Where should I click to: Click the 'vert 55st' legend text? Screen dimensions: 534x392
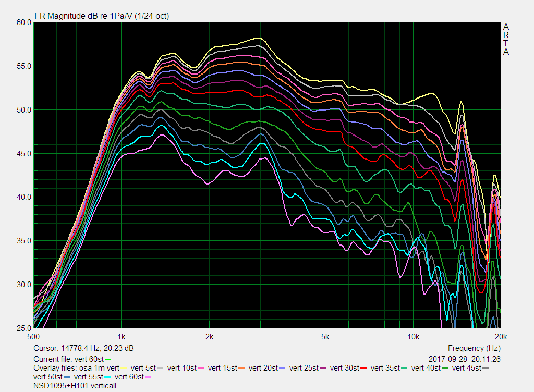point(89,377)
